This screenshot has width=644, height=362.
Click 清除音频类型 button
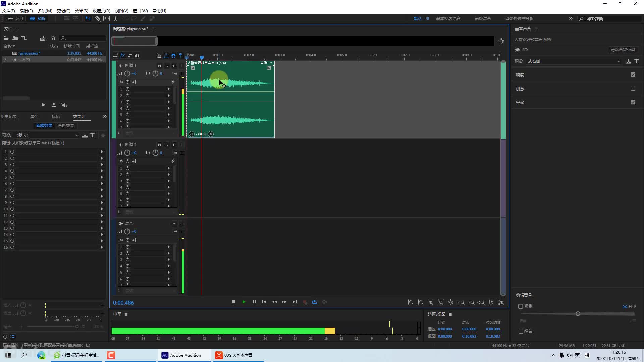pyautogui.click(x=623, y=50)
